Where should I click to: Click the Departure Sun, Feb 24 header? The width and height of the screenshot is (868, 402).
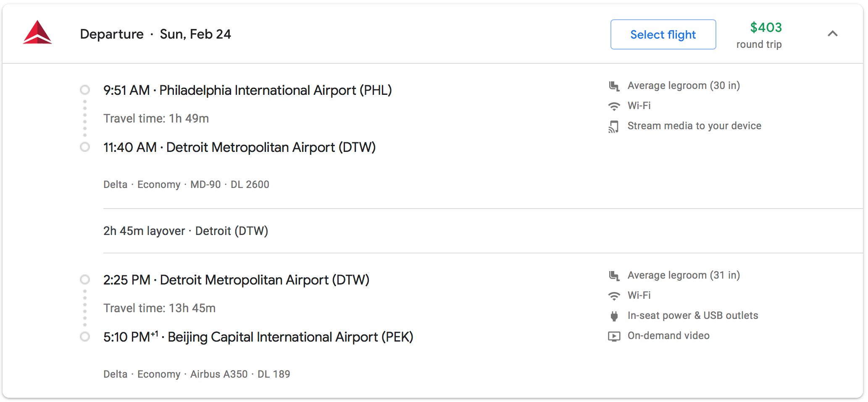pos(155,34)
